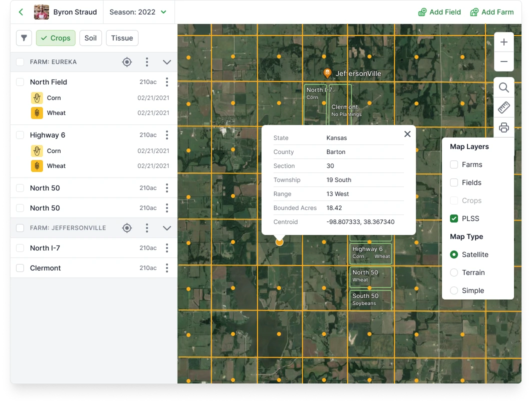Open the filter funnel icon

(x=24, y=38)
